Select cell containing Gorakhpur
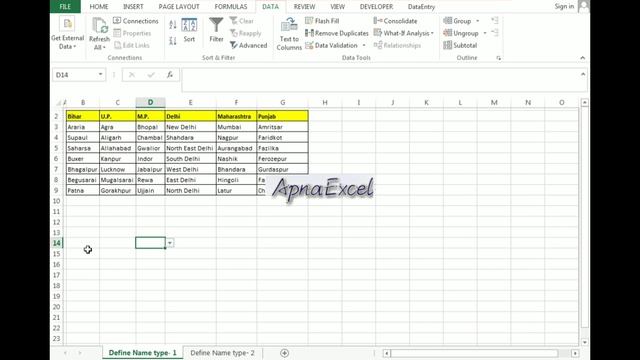This screenshot has height=360, width=640. (x=118, y=191)
